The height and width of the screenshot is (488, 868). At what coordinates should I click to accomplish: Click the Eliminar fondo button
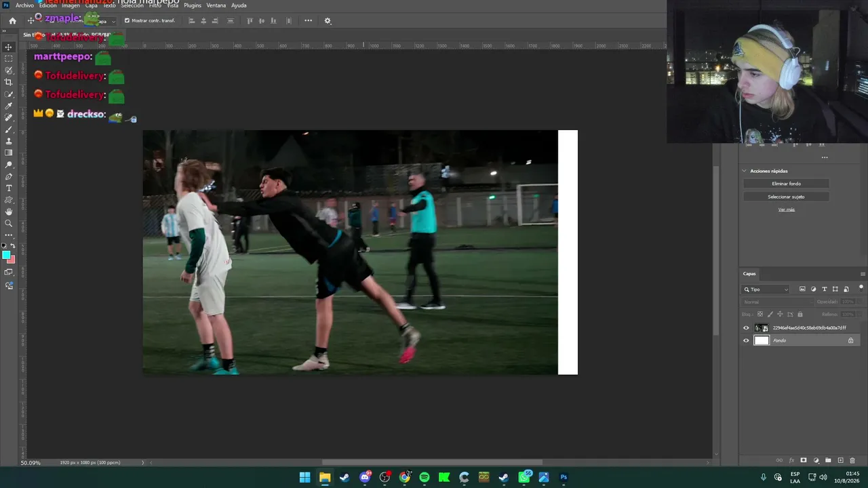(x=787, y=184)
